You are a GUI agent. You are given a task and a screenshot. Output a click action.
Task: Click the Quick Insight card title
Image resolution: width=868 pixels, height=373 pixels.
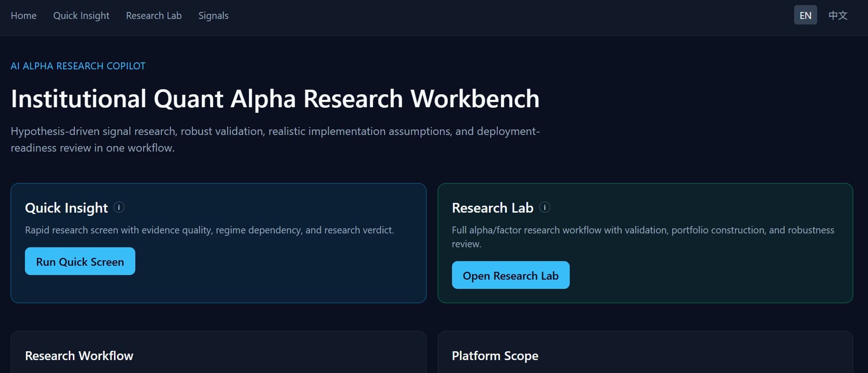point(66,208)
